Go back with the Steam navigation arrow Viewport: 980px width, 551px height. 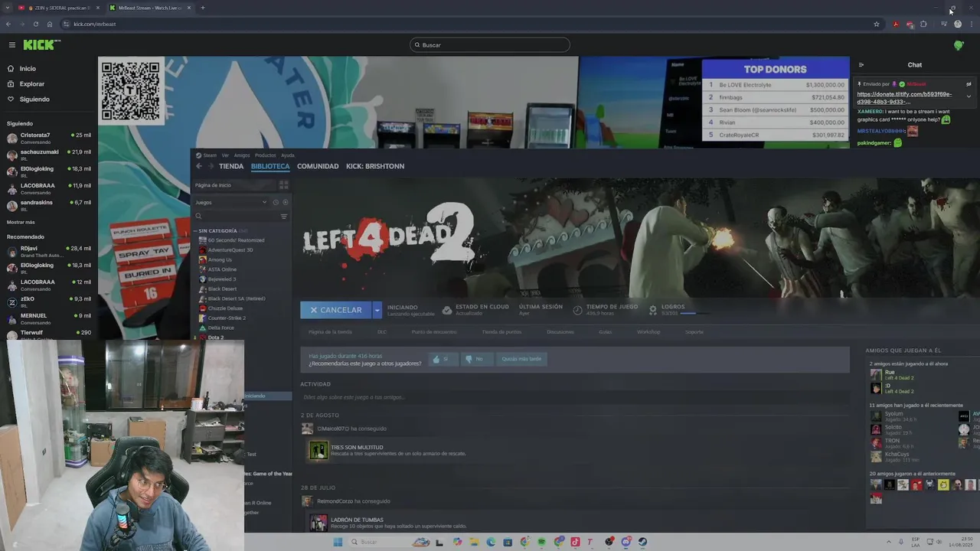pos(199,166)
